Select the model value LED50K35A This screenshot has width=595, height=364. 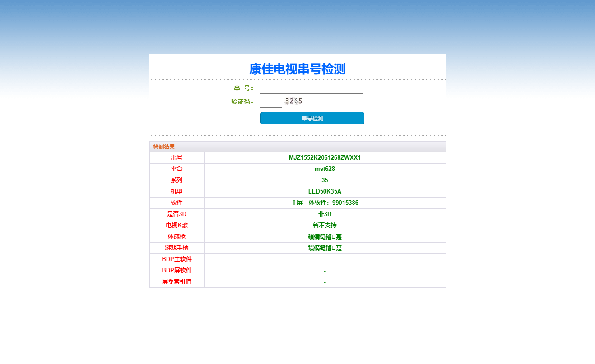[x=325, y=192]
